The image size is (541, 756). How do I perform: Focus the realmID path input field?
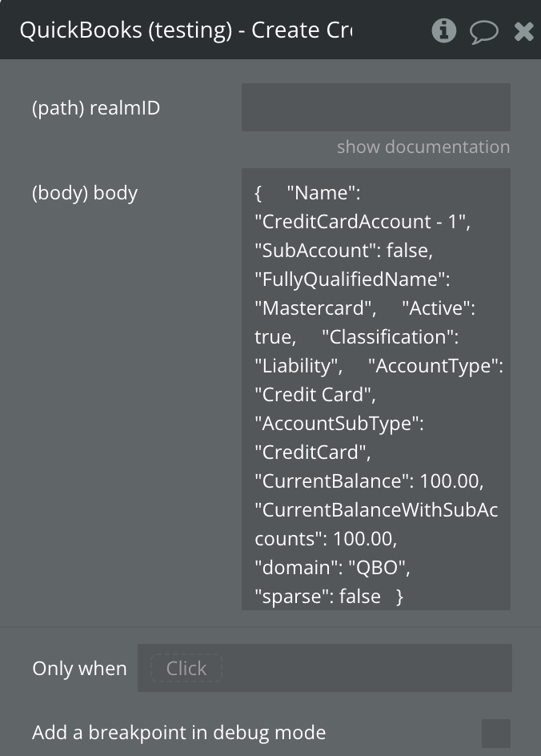click(375, 107)
